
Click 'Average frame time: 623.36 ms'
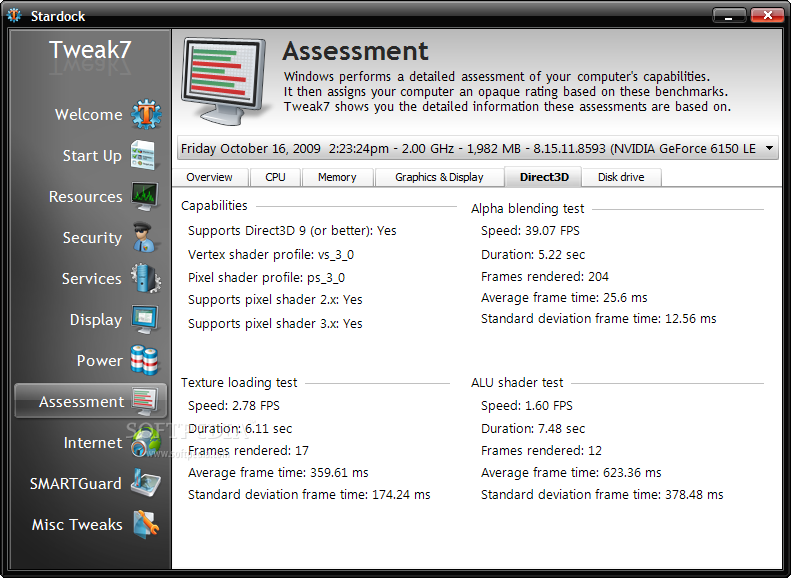571,473
